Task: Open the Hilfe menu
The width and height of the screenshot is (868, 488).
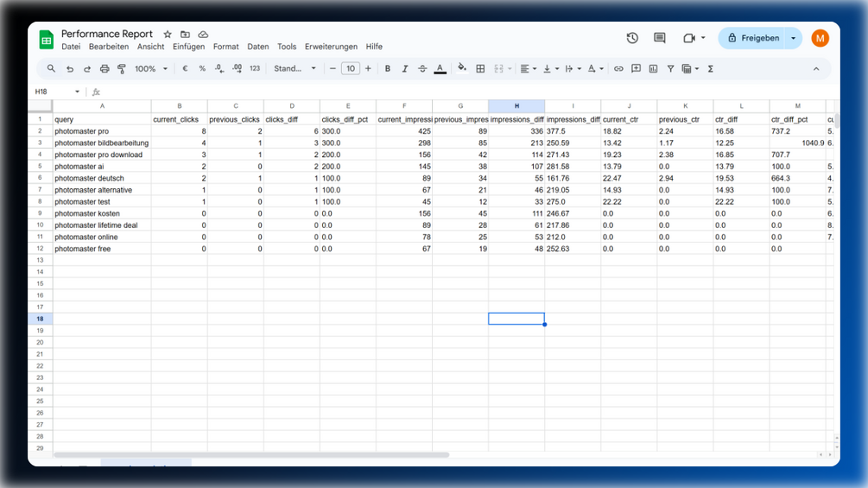Action: 374,47
